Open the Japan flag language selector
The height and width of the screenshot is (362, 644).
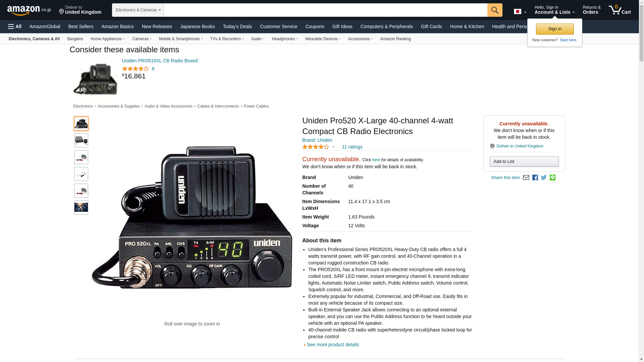(x=520, y=12)
